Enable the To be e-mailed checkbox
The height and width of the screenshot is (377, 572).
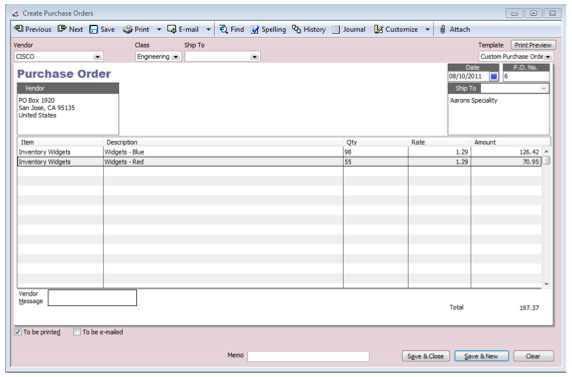coord(77,332)
